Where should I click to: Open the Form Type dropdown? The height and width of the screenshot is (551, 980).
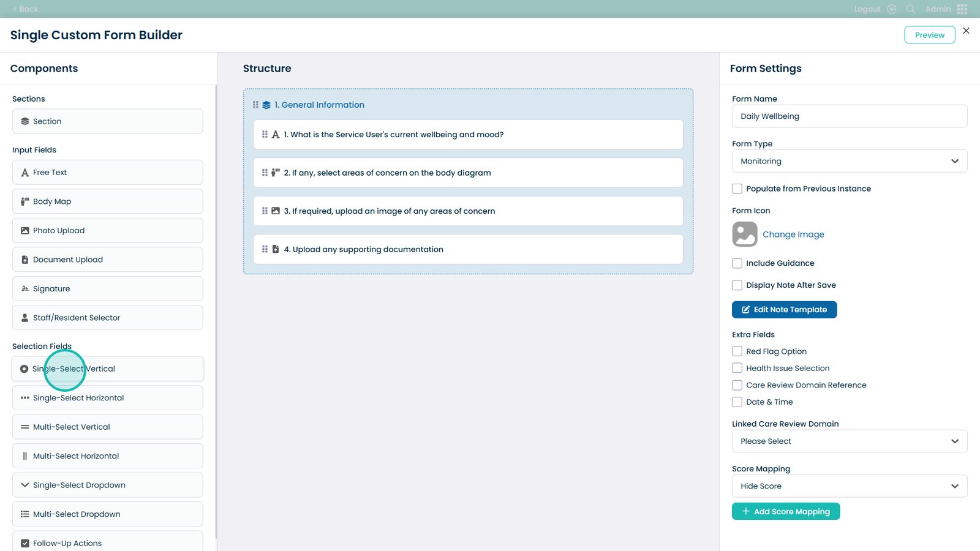[849, 162]
